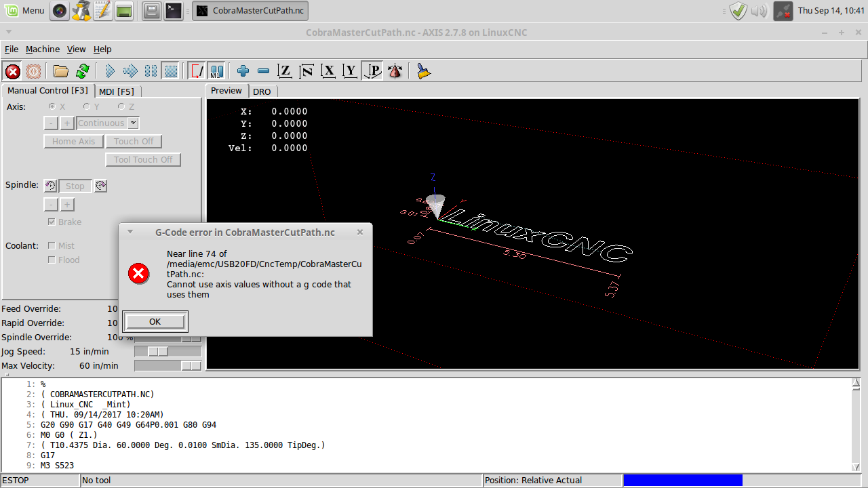Switch to the MDI [F5] tab
868x488 pixels.
click(x=117, y=91)
